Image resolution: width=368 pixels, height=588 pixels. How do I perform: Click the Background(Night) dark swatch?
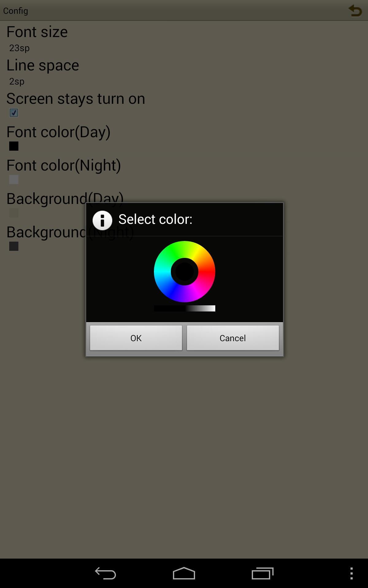[x=14, y=246]
